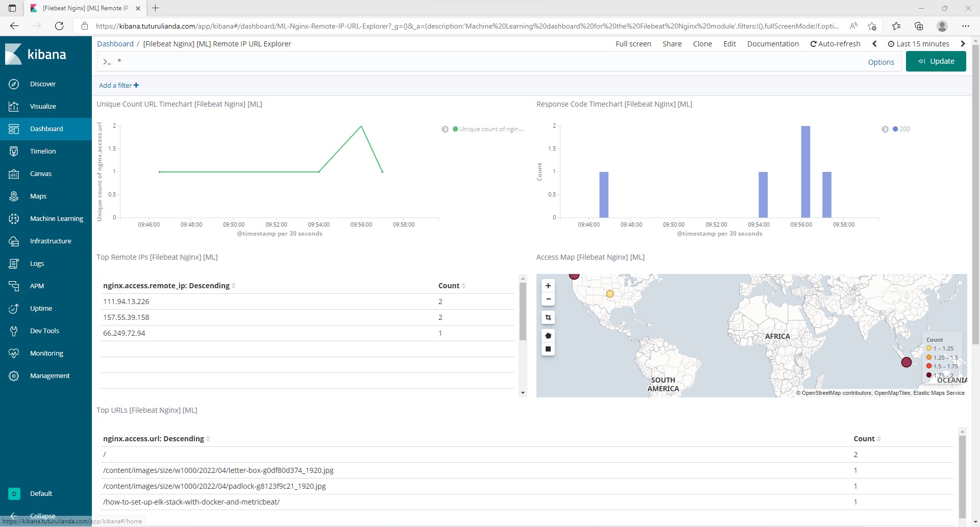Open the Monitoring section
This screenshot has width=980, height=527.
(46, 353)
